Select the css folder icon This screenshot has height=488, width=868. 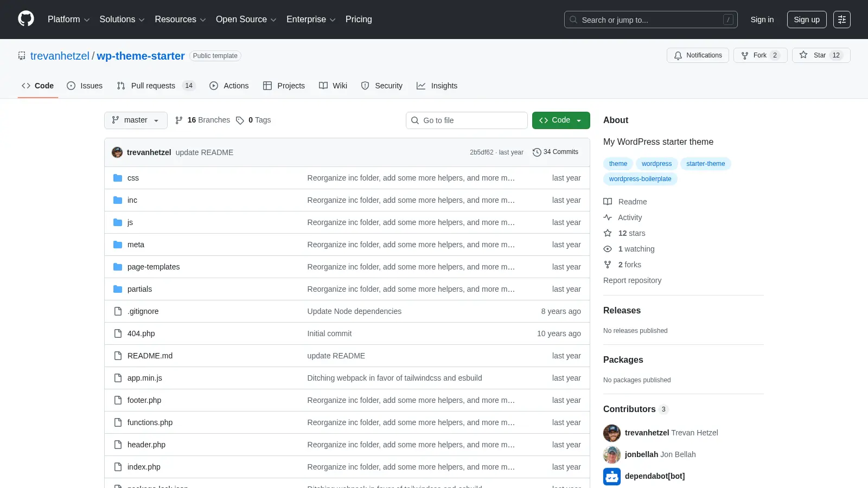[x=118, y=178]
